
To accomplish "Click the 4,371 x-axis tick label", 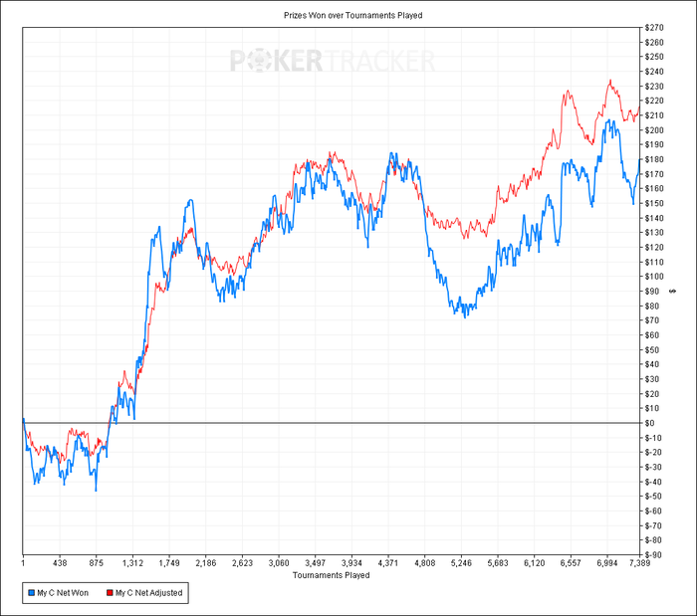I will tap(388, 563).
